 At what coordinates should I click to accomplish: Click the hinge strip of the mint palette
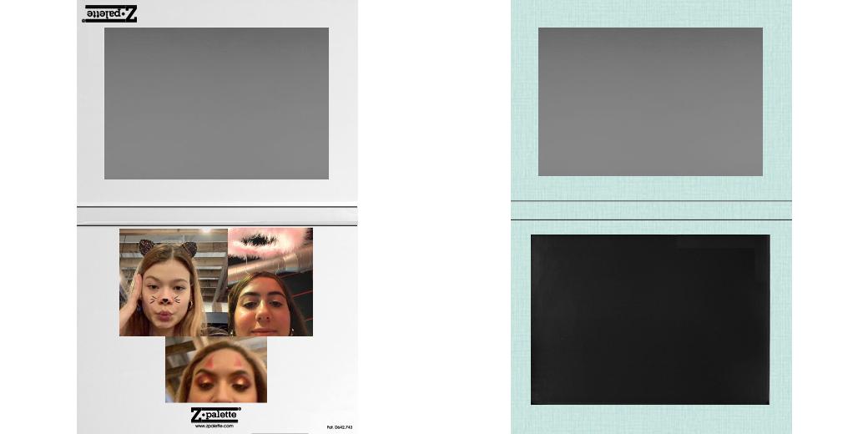click(651, 210)
